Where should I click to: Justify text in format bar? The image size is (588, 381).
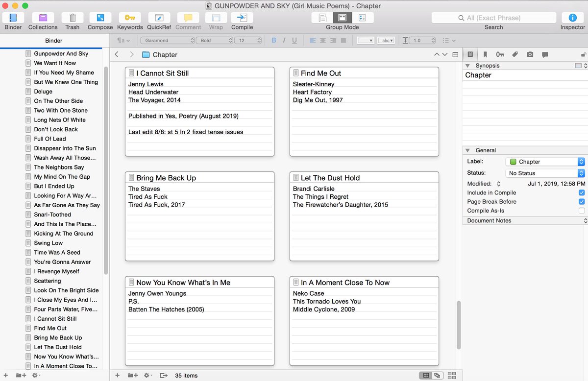[x=343, y=41]
